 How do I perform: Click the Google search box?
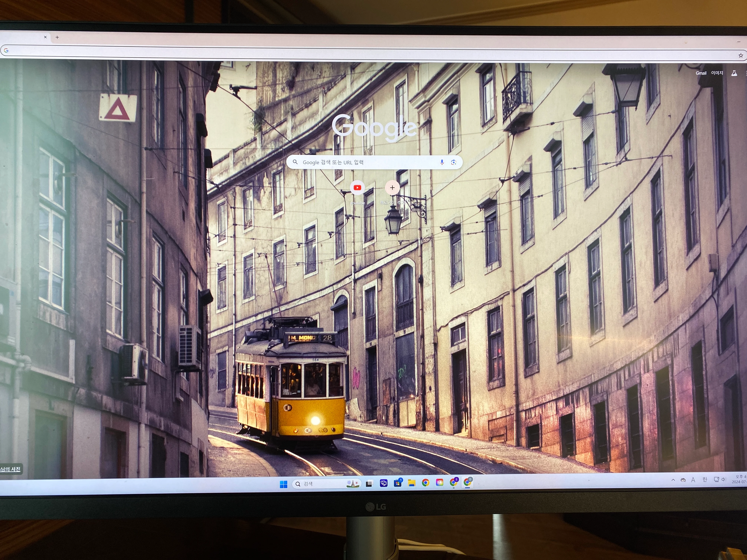pyautogui.click(x=374, y=162)
